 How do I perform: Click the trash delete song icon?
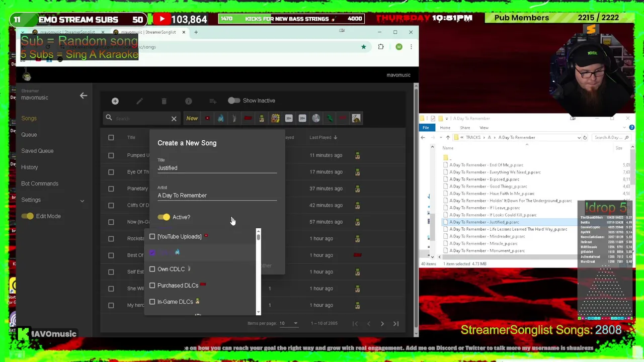point(164,101)
